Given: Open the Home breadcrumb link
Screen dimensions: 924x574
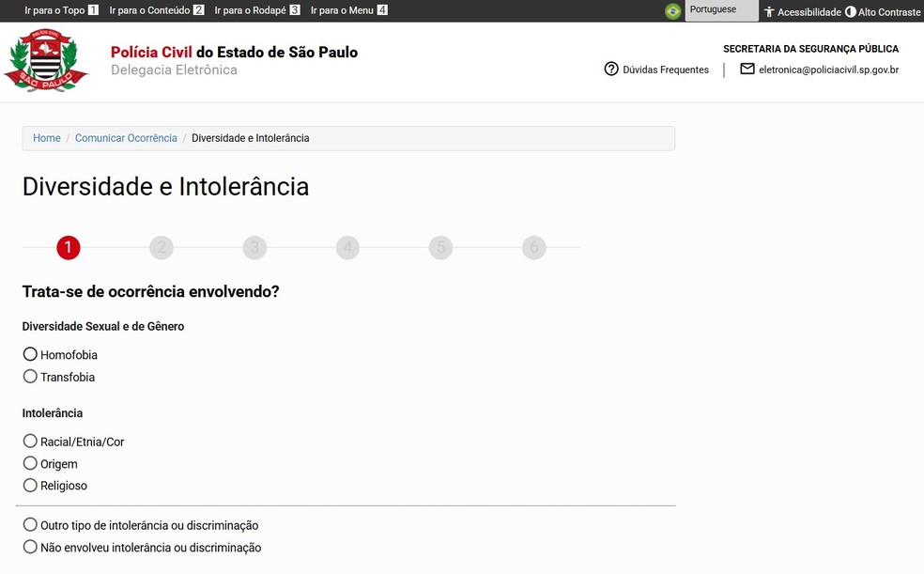Looking at the screenshot, I should 47,138.
